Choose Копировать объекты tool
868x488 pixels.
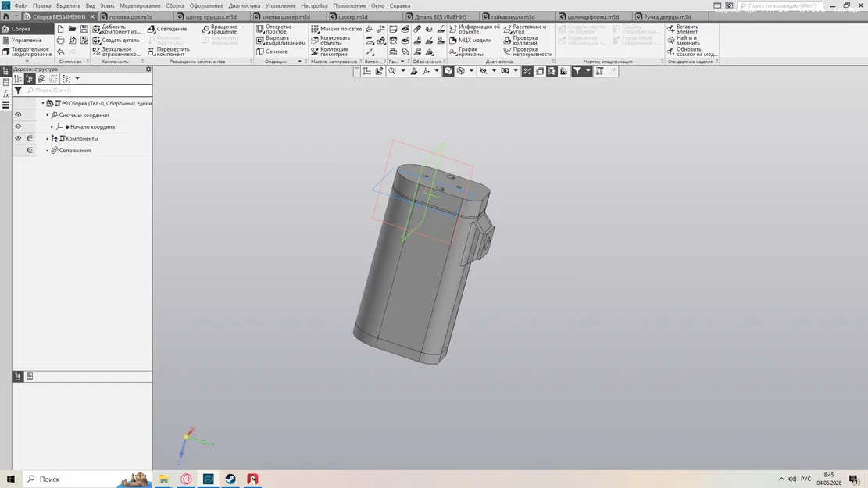[x=330, y=41]
